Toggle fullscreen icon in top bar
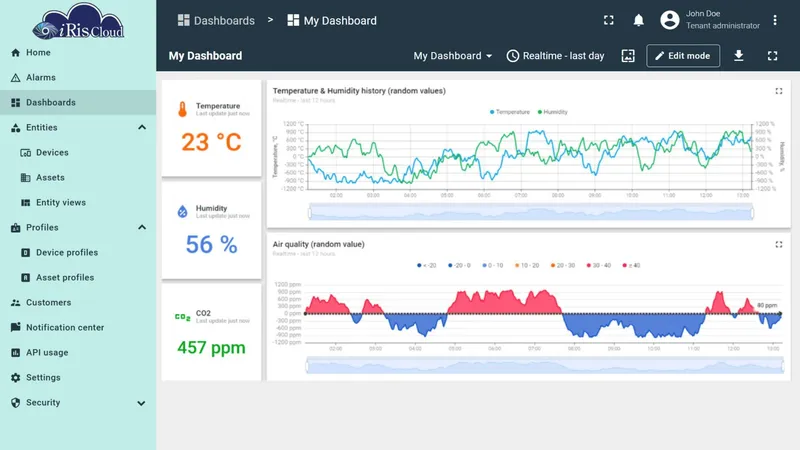This screenshot has height=450, width=800. pyautogui.click(x=609, y=20)
